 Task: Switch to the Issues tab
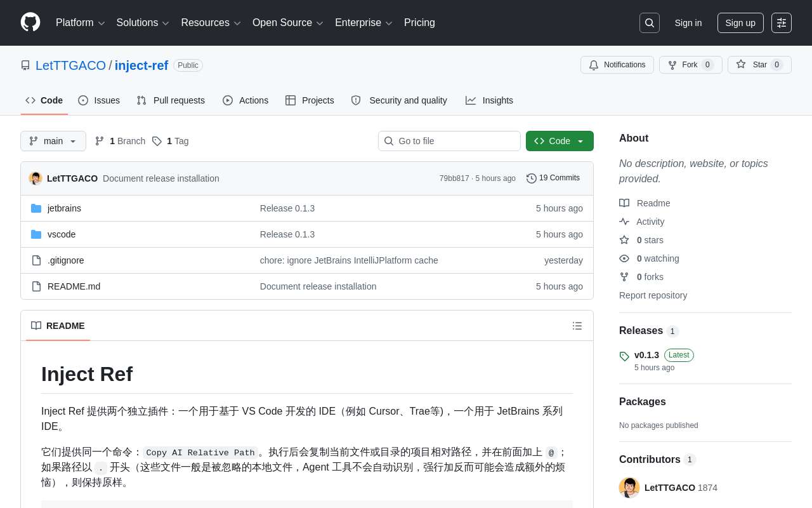point(99,100)
